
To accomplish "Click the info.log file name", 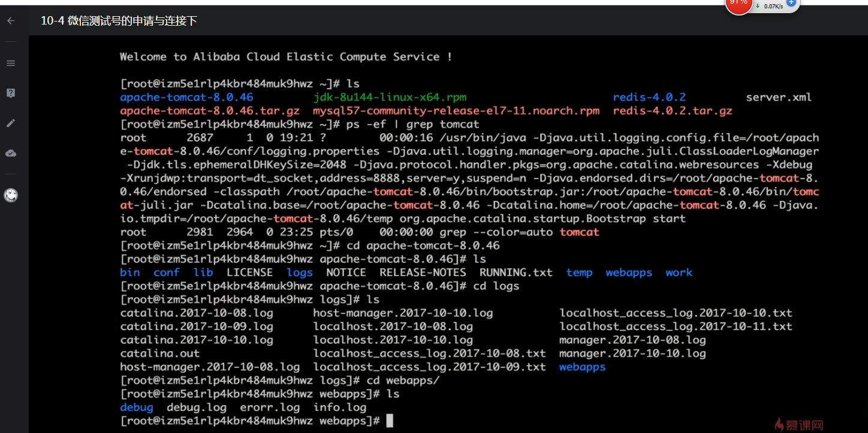I will coord(340,408).
